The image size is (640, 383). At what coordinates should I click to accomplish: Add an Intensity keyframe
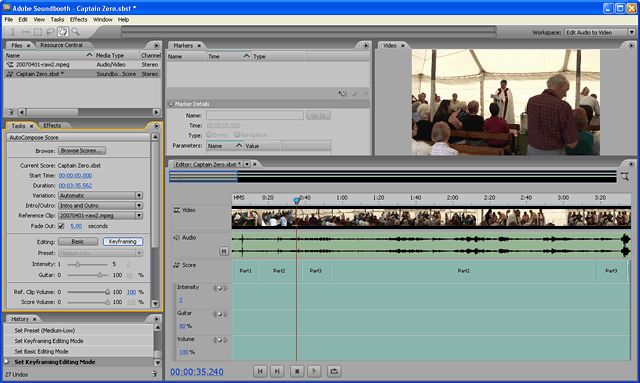(220, 288)
